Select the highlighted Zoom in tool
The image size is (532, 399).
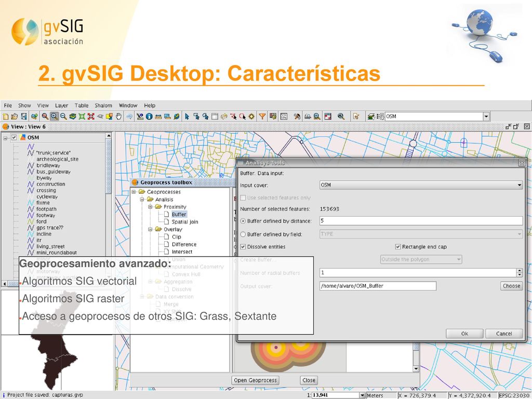pos(54,116)
